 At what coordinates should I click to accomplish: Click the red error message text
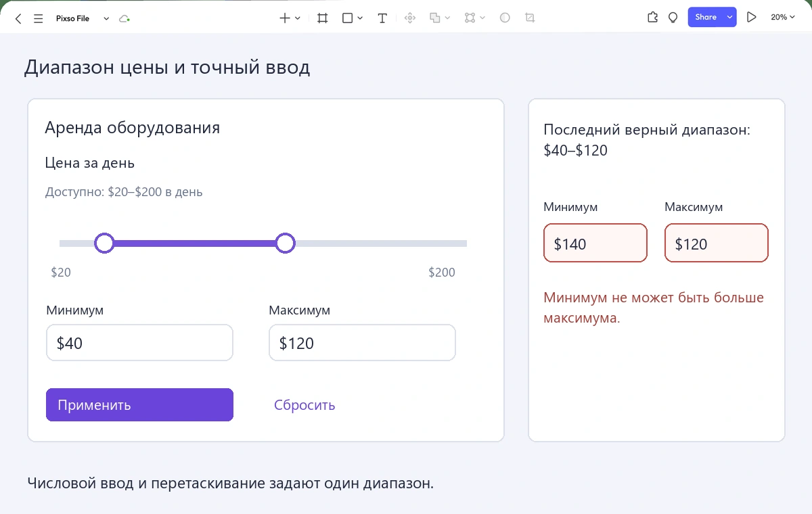point(654,308)
